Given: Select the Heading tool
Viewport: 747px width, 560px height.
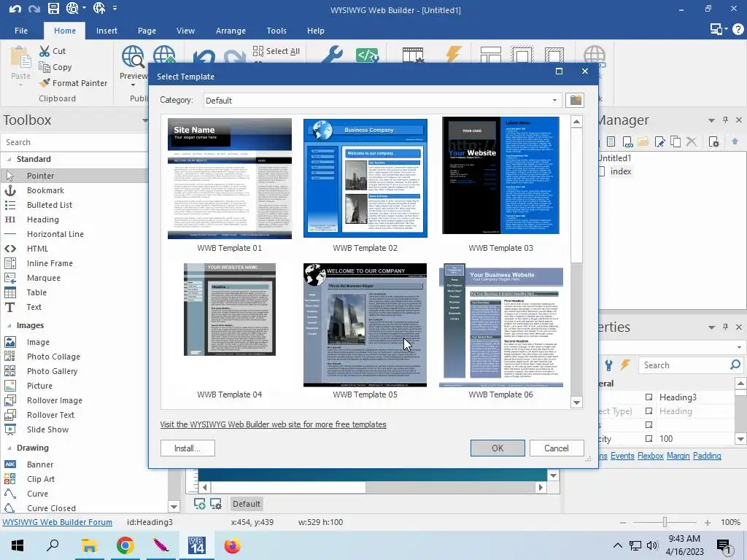Looking at the screenshot, I should (x=43, y=219).
